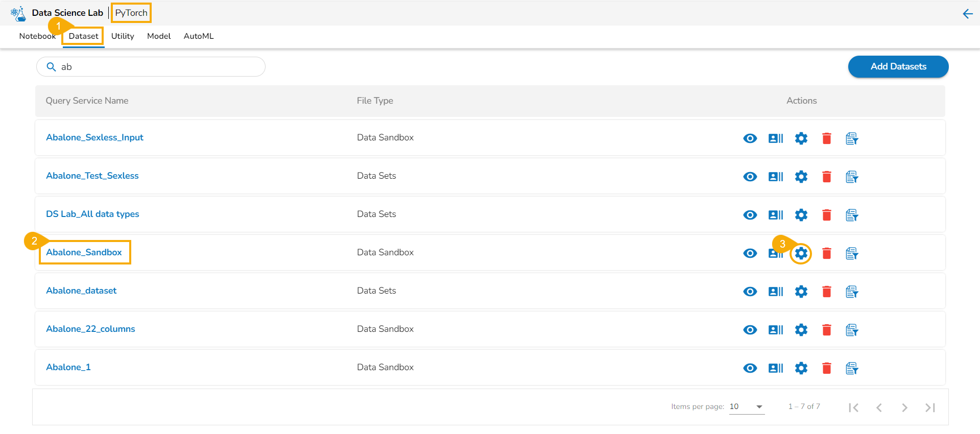Click the Add Datasets button
Image resolution: width=980 pixels, height=434 pixels.
(x=898, y=67)
